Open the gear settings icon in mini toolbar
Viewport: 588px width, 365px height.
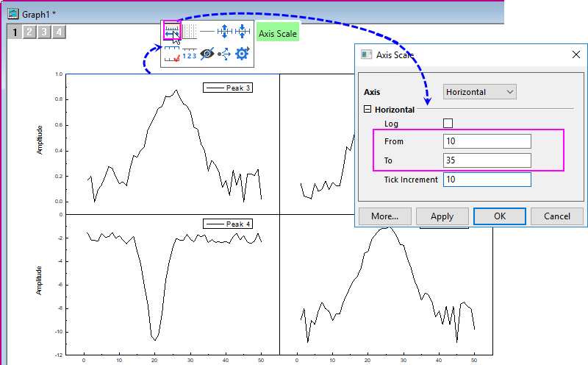point(243,54)
